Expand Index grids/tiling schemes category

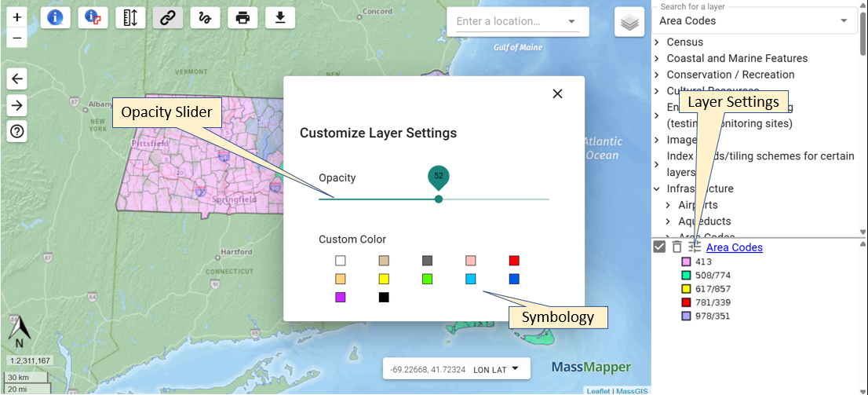(x=657, y=165)
